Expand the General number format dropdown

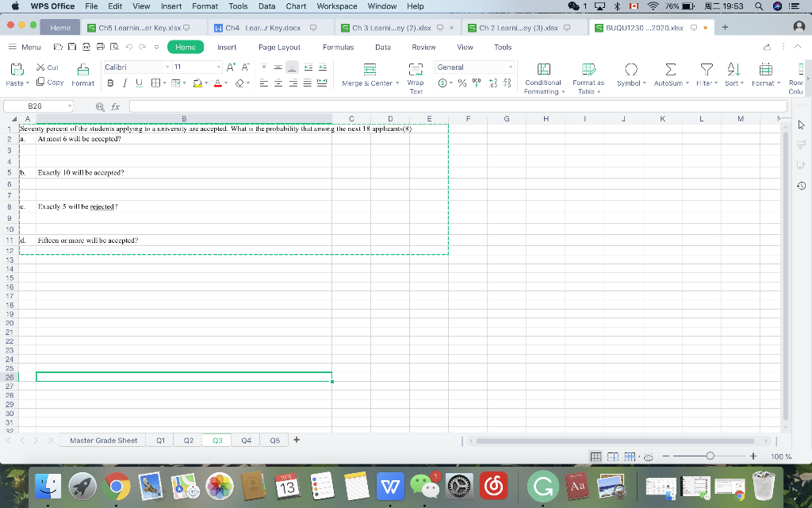tap(511, 67)
